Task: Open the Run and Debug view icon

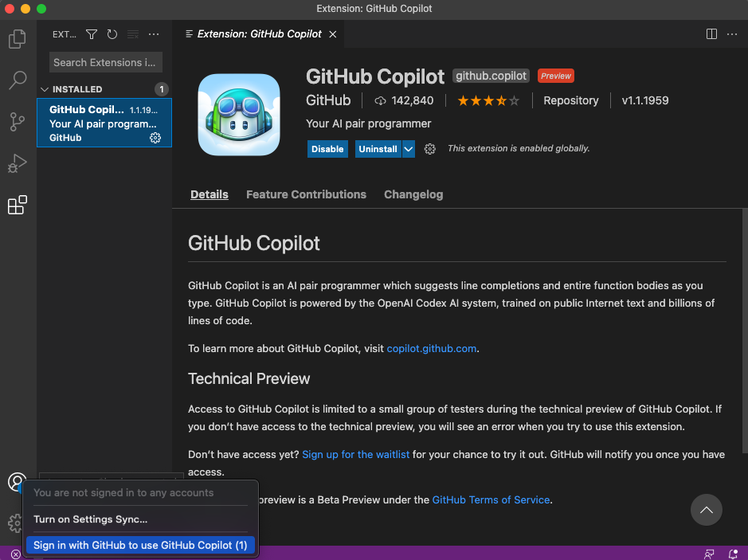Action: click(x=18, y=163)
